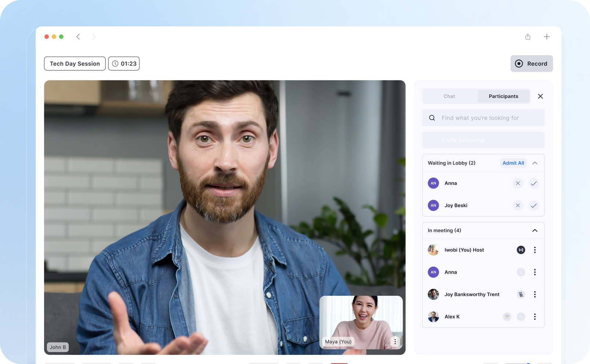This screenshot has width=590, height=364.
Task: Reject Anna from the lobby
Action: click(x=517, y=183)
